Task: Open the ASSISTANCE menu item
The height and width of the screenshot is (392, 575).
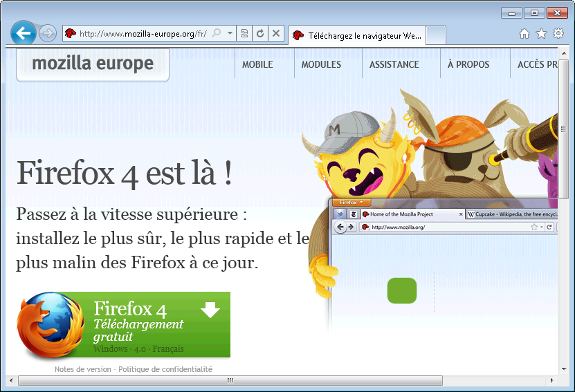Action: coord(394,64)
